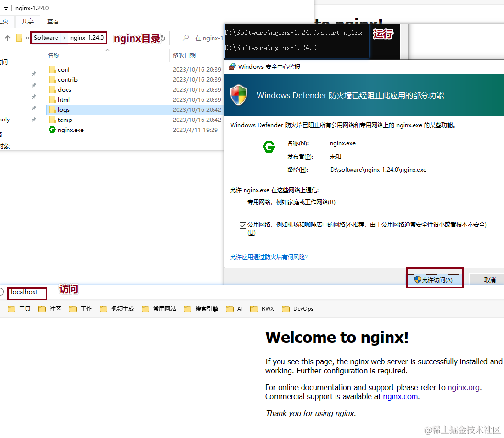Sort files by the 修改日期 column header
The width and height of the screenshot is (504, 438).
184,55
